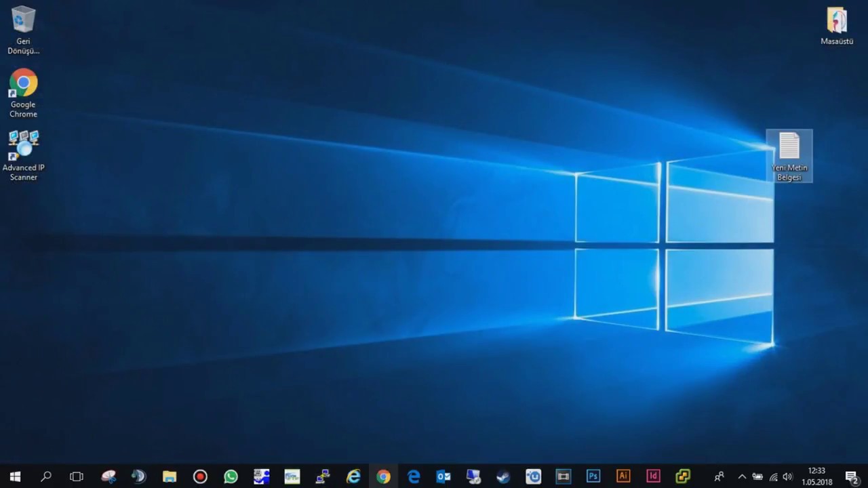Select the Yeni Metin Belgesi file
Viewport: 868px width, 488px height.
point(789,156)
